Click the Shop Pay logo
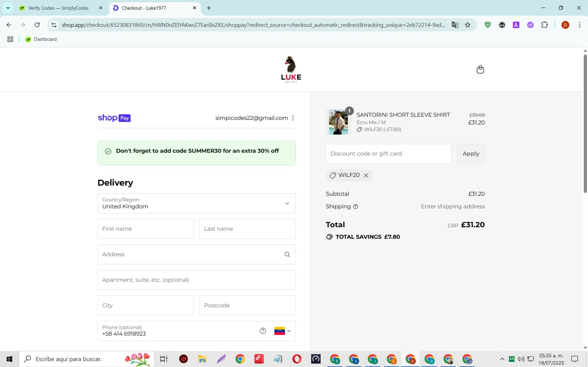 click(x=114, y=118)
